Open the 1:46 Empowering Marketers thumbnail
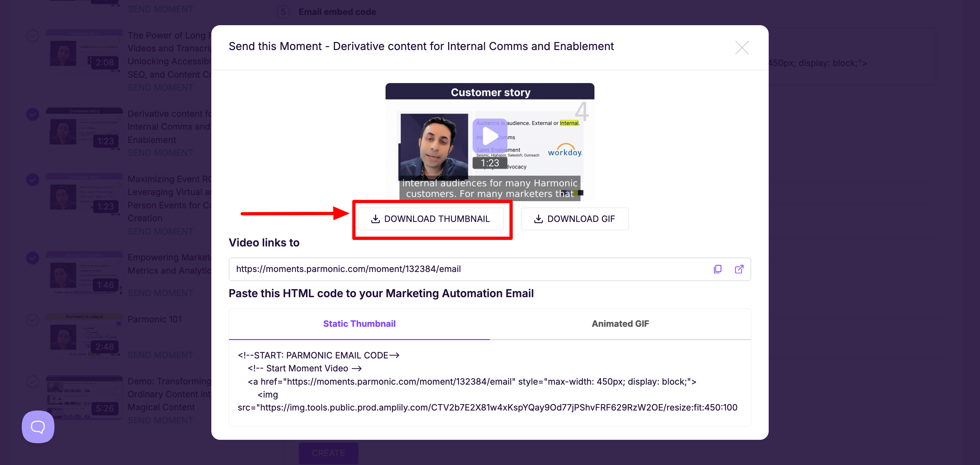The width and height of the screenshot is (980, 465). tap(84, 274)
